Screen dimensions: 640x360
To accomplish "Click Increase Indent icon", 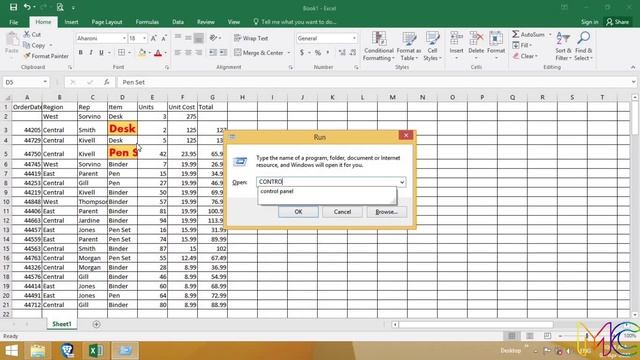I will coord(223,53).
